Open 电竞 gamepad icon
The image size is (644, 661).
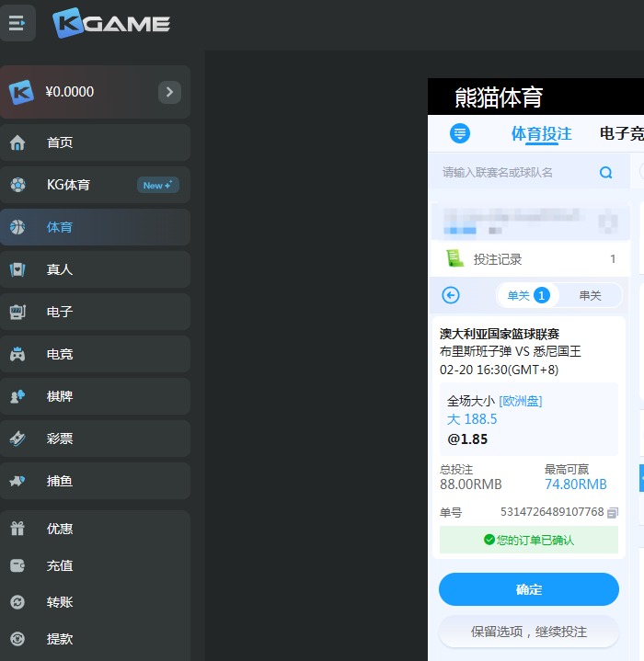click(x=17, y=354)
